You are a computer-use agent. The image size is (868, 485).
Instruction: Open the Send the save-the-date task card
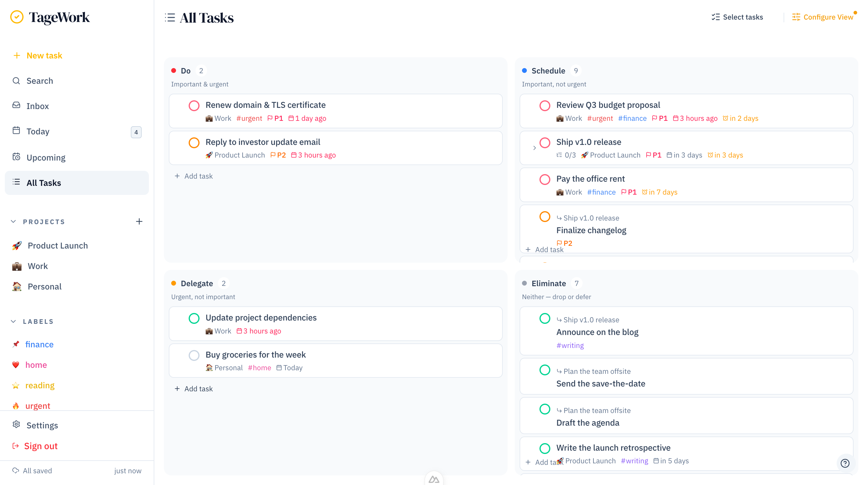click(686, 377)
